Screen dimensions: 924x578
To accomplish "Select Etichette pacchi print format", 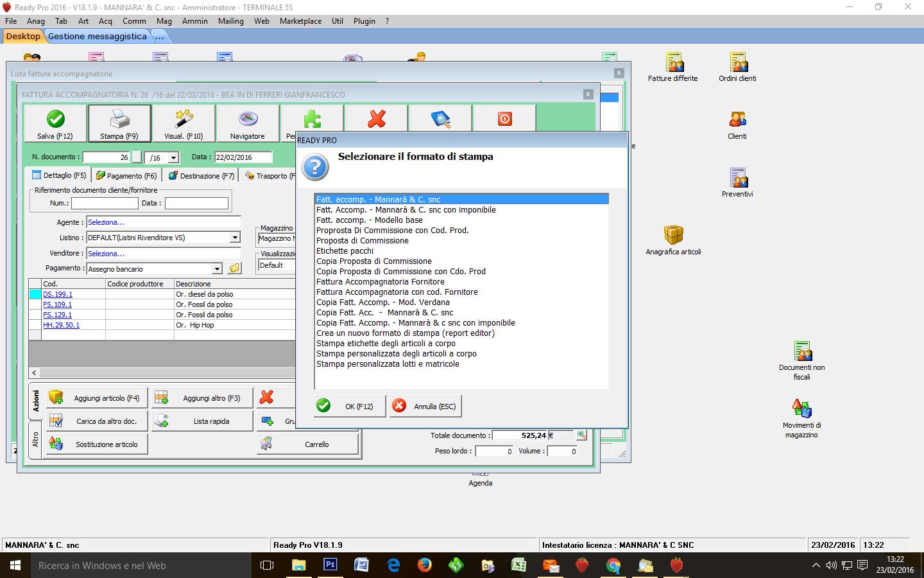I will [x=461, y=250].
